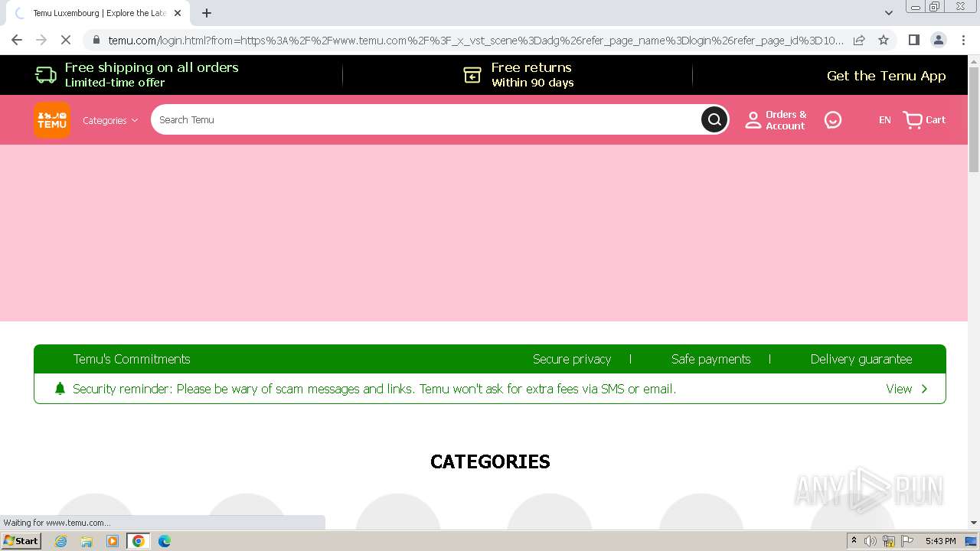Viewport: 980px width, 551px height.
Task: Click the Action Center flag tray icon
Action: pos(907,541)
